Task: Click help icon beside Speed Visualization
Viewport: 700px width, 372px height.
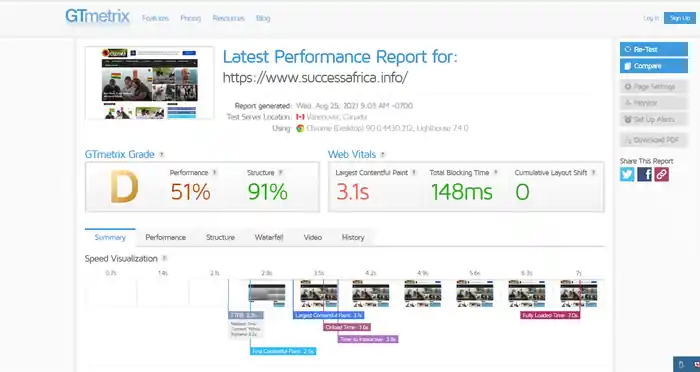Action: pos(164,259)
